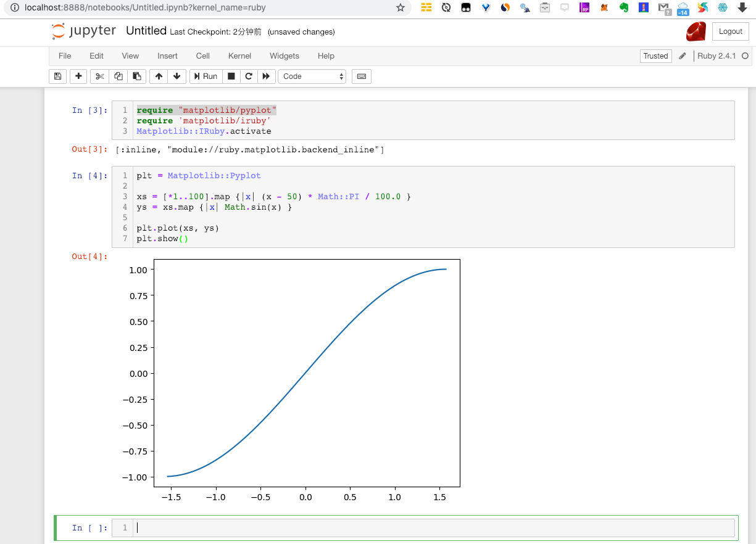Click the Logout button
Screen dimensions: 756x544
(730, 31)
